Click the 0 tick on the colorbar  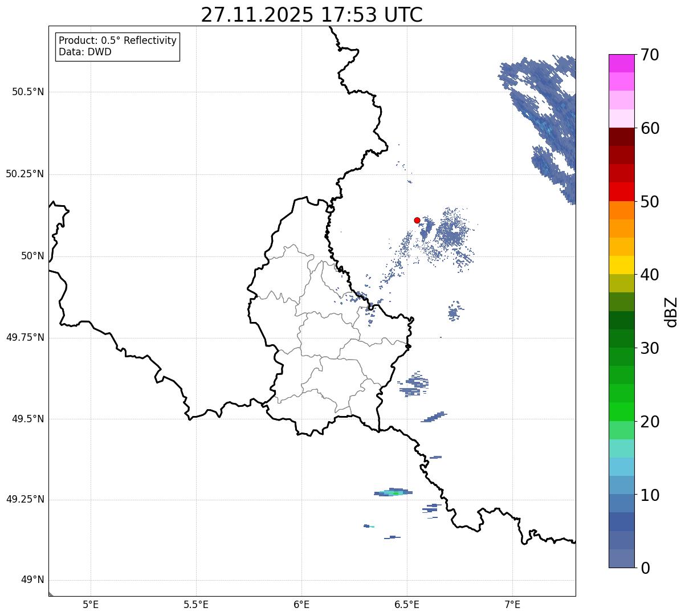click(646, 568)
